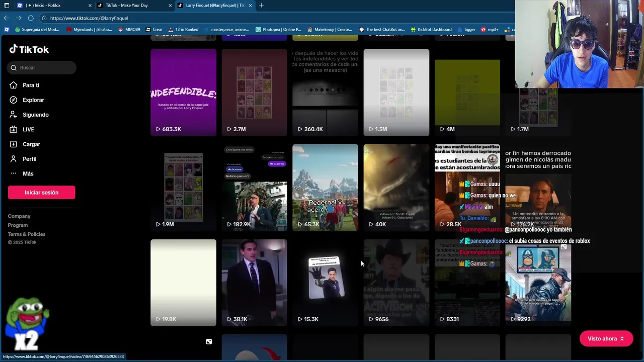644x362 pixels.
Task: Open the video with 260.4K views
Action: click(x=325, y=93)
